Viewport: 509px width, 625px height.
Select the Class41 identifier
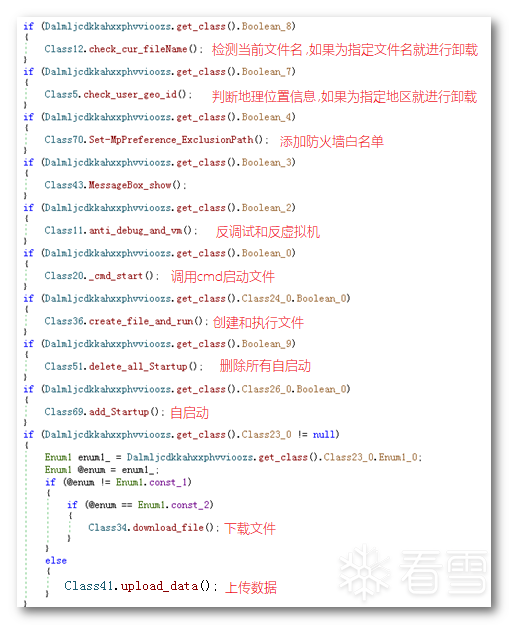point(88,586)
